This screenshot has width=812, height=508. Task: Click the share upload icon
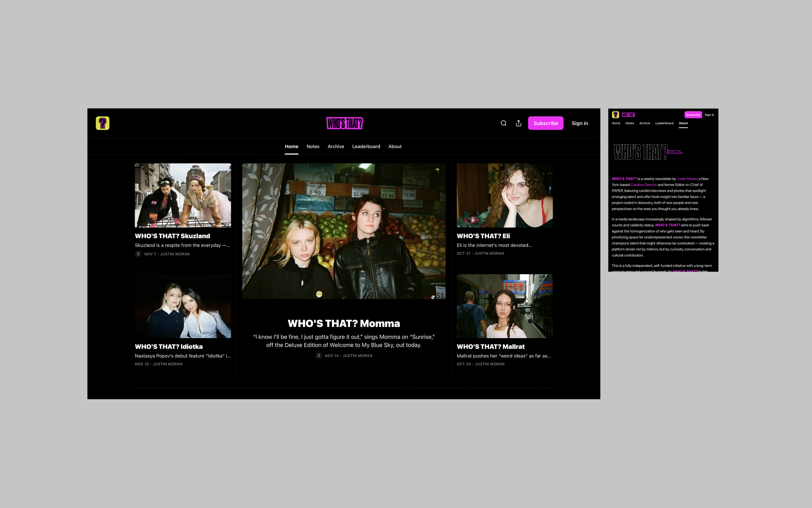pos(519,123)
